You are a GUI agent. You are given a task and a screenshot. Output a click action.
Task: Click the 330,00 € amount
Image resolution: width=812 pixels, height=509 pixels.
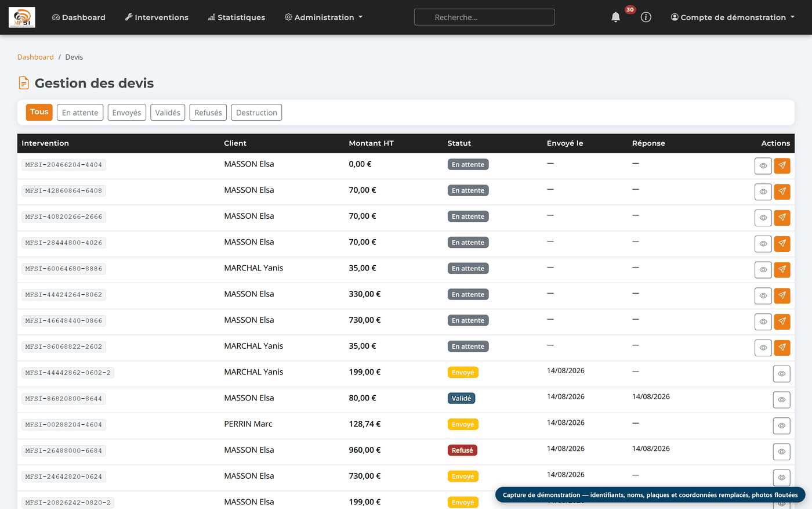(365, 294)
